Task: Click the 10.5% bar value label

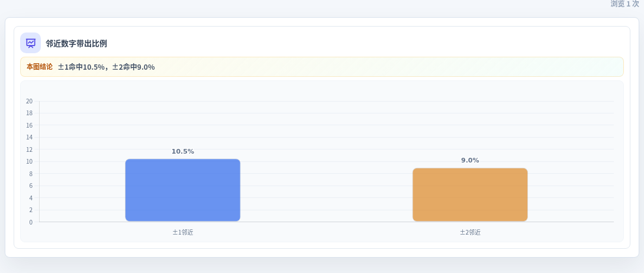Action: coord(183,152)
